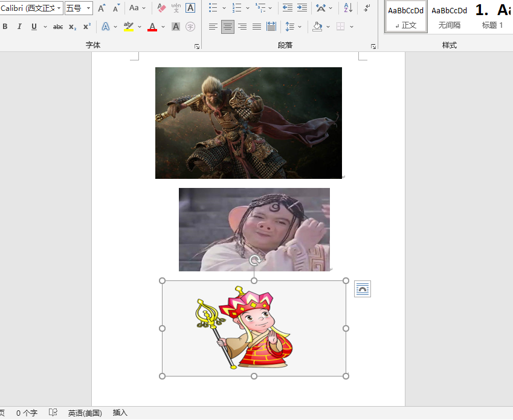513x420 pixels.
Task: Apply text effects icon
Action: 105,27
